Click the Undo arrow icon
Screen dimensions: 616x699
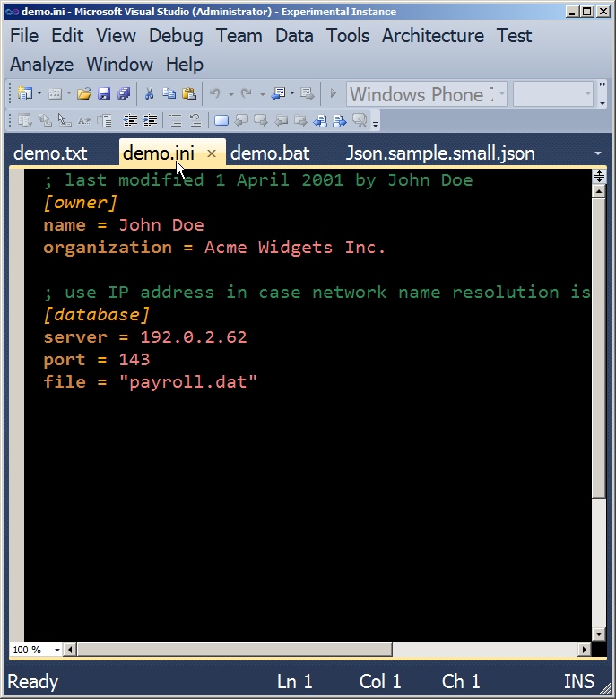[x=215, y=93]
